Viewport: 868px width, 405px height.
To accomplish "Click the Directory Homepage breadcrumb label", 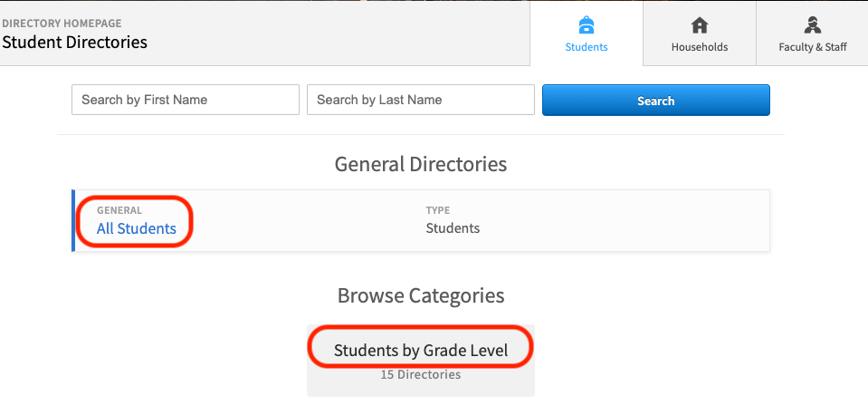I will [62, 24].
